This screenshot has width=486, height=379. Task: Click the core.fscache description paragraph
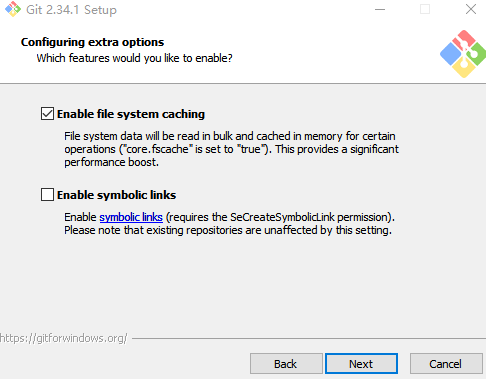(231, 149)
